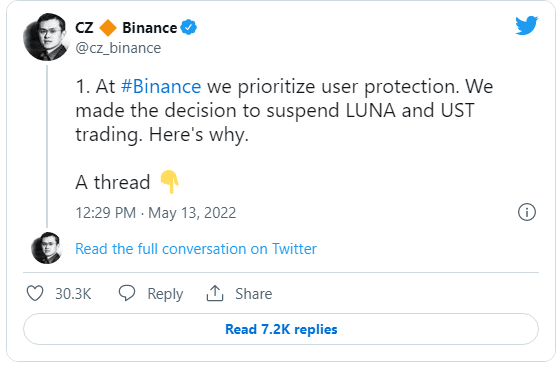The height and width of the screenshot is (368, 559).
Task: Click the Twitter bird logo
Action: (x=527, y=25)
